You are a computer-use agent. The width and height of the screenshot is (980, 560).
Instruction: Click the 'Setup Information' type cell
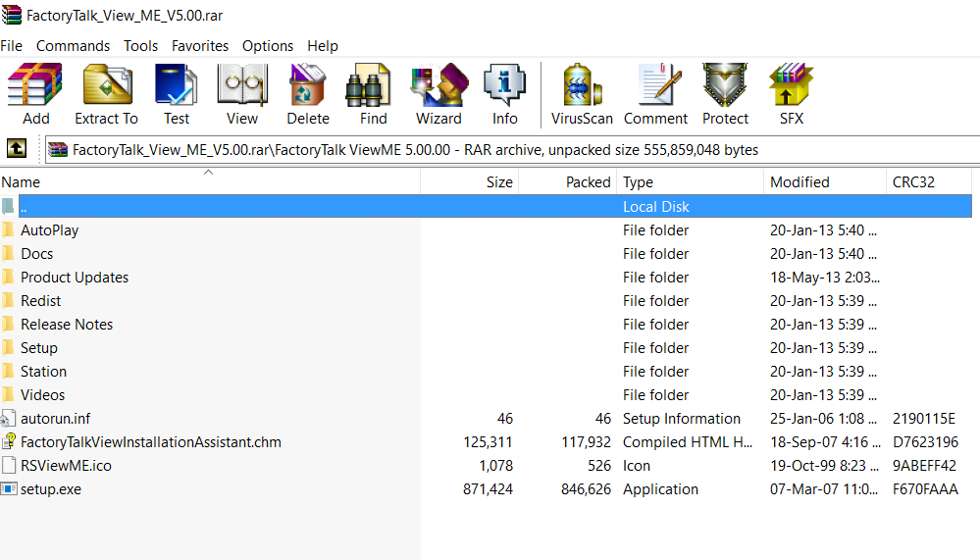pyautogui.click(x=681, y=418)
